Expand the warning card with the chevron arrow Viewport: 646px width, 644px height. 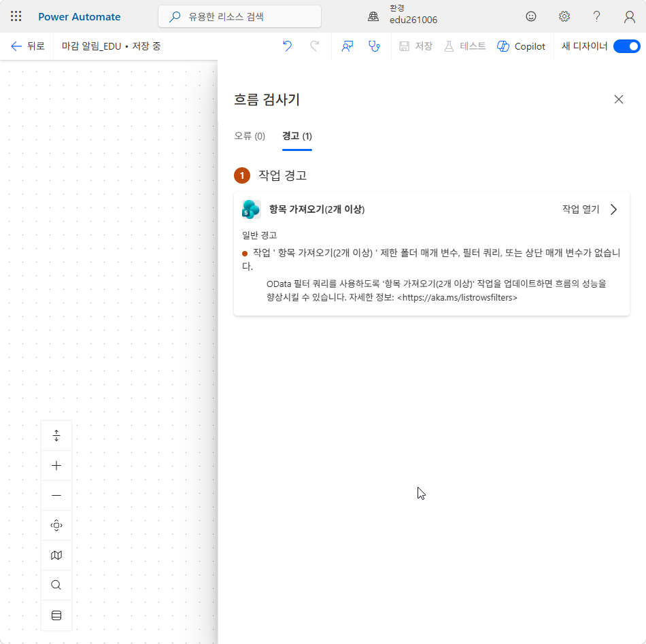[x=614, y=209]
